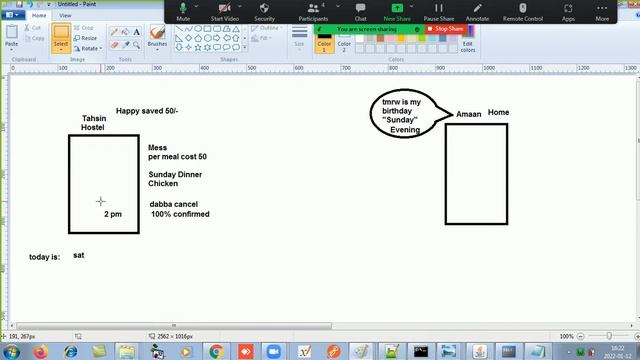Pick the pink color swatch
This screenshot has width=640, height=360.
coord(391,38)
